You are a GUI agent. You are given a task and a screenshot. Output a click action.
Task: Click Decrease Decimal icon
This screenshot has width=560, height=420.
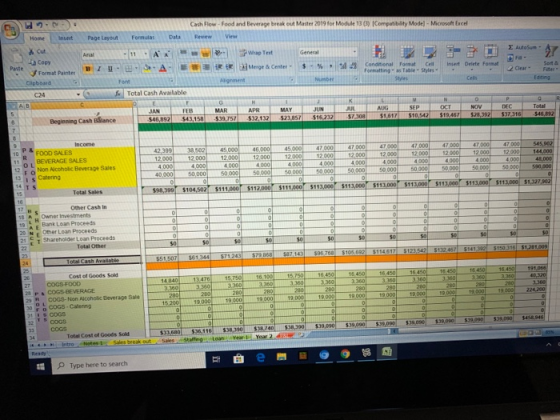[x=353, y=66]
